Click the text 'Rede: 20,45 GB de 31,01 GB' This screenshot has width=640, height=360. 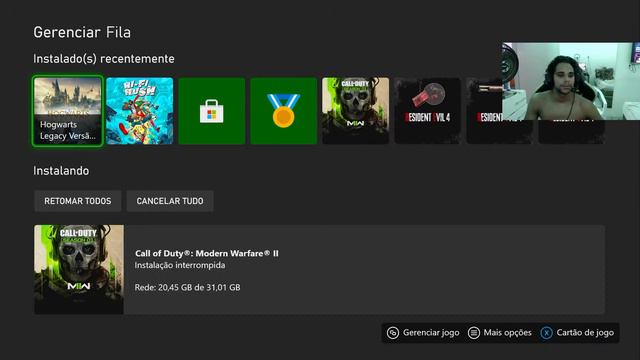tap(187, 287)
